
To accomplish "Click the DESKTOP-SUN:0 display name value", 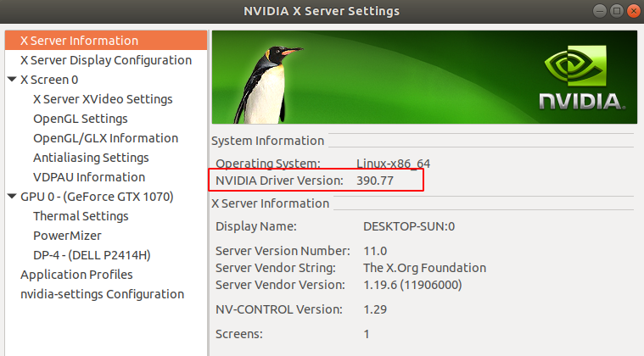I will [409, 226].
